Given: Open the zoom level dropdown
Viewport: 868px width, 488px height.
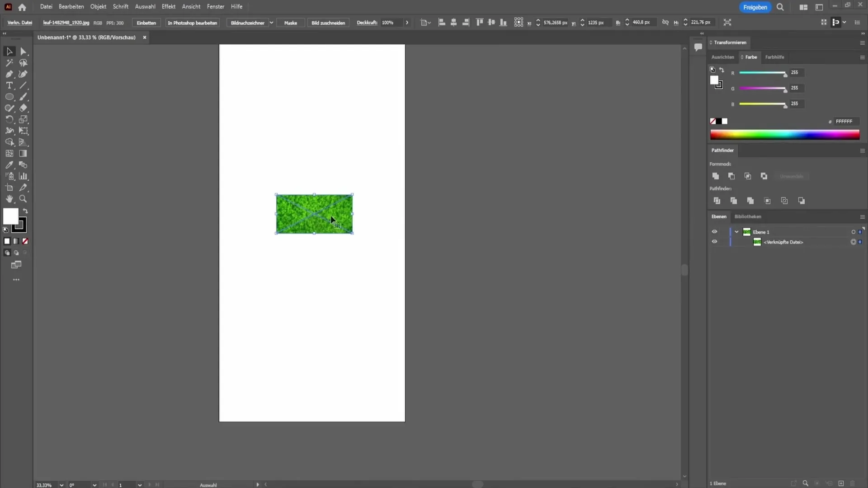Looking at the screenshot, I should click(61, 485).
